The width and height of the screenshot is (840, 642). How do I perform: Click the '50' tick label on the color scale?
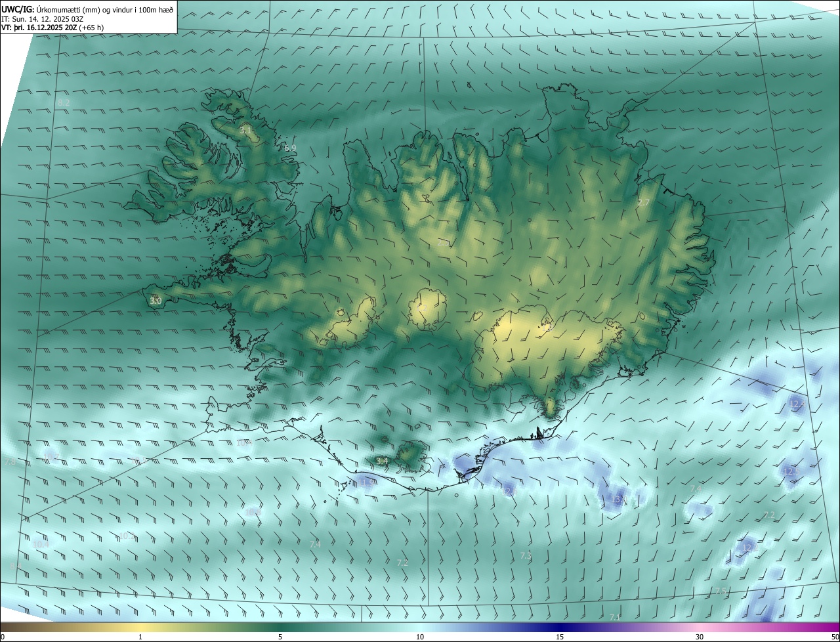[x=835, y=637]
